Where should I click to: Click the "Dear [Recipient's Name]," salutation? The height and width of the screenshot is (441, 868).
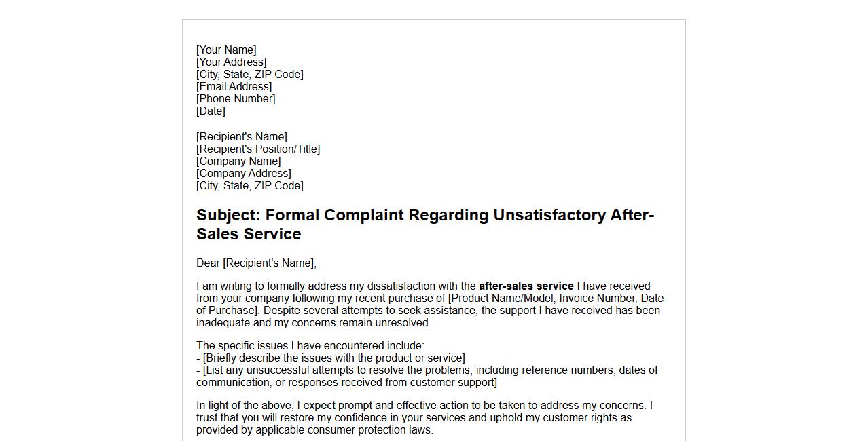[x=256, y=263]
